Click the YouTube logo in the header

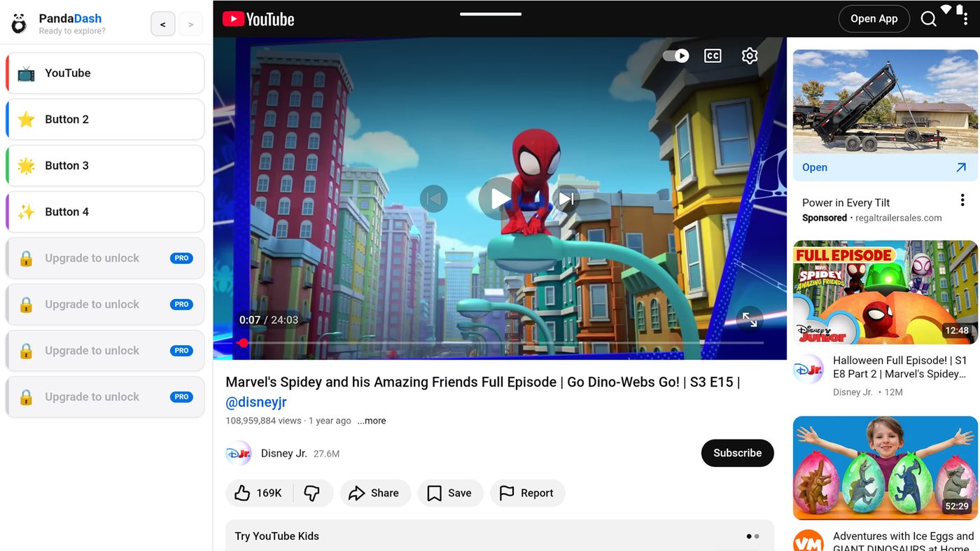click(258, 19)
